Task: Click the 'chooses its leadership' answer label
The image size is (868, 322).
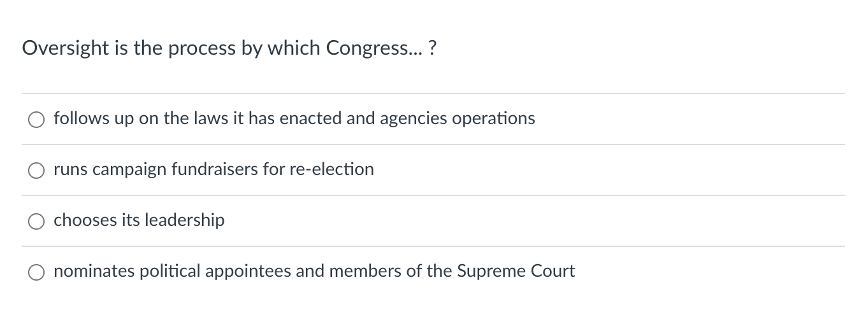Action: (139, 220)
